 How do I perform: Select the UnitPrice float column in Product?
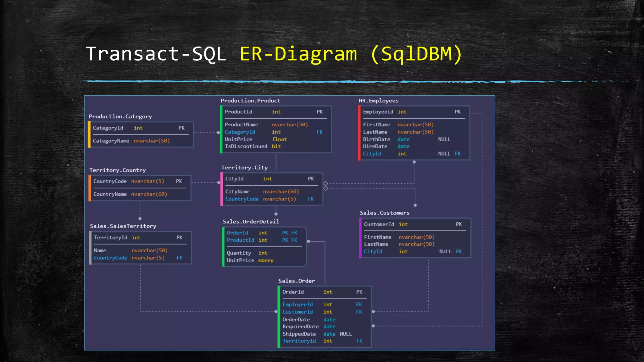tap(275, 139)
